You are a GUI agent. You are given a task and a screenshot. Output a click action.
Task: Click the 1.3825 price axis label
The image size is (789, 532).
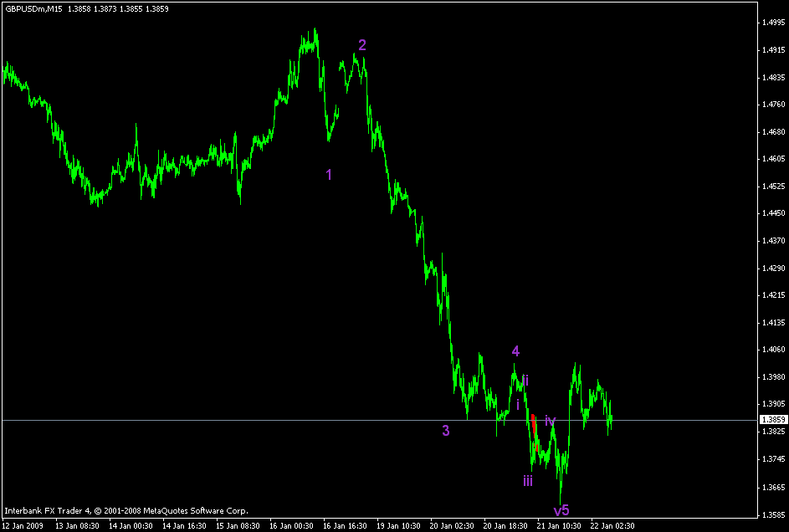(773, 432)
